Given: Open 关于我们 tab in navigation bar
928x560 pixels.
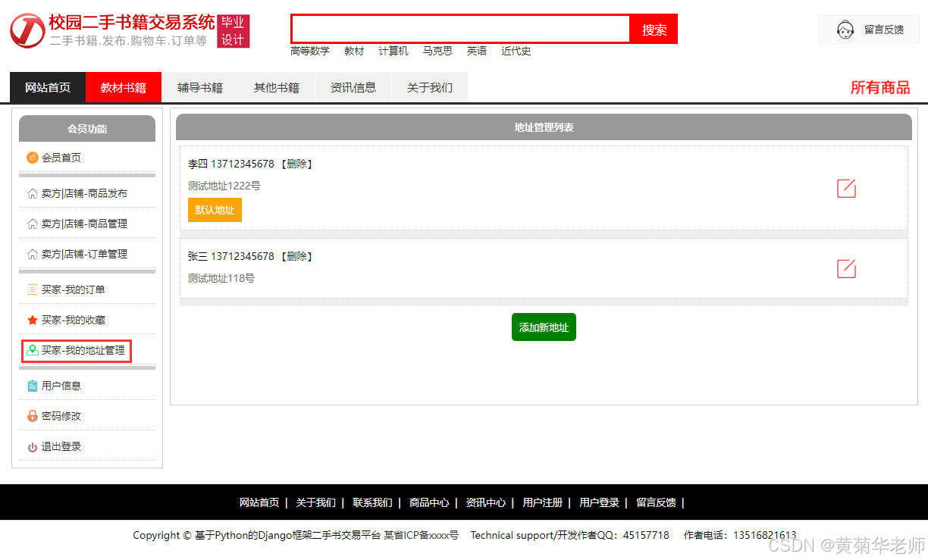Looking at the screenshot, I should (430, 87).
